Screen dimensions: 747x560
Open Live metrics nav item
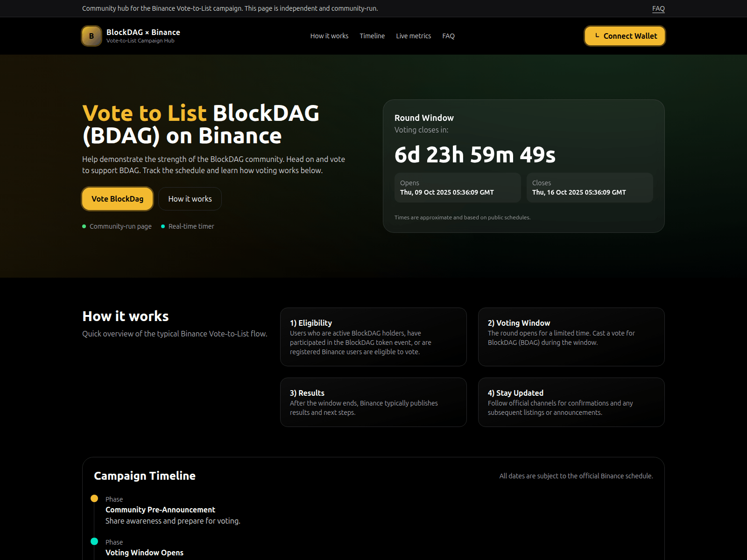point(414,36)
